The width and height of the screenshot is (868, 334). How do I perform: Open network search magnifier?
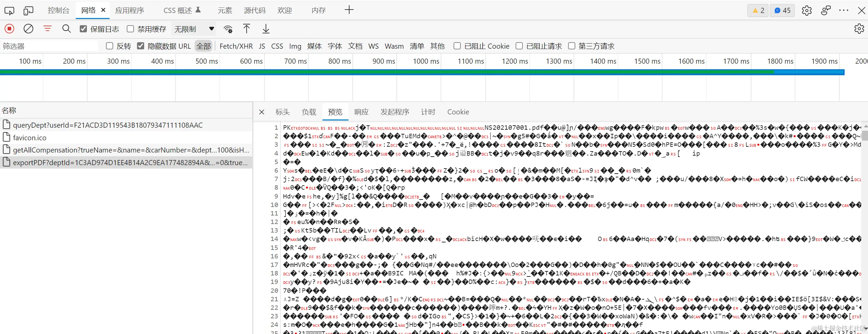pyautogui.click(x=66, y=29)
